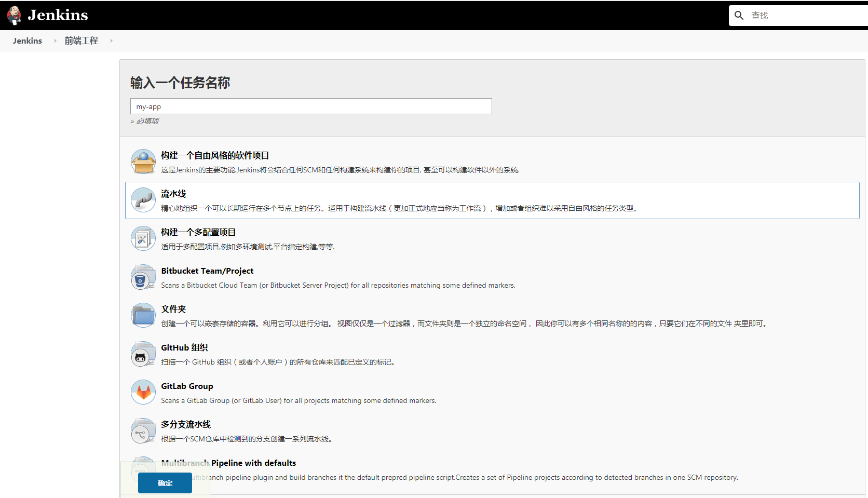Choose the 流水线 item title
This screenshot has height=498, width=868.
173,194
